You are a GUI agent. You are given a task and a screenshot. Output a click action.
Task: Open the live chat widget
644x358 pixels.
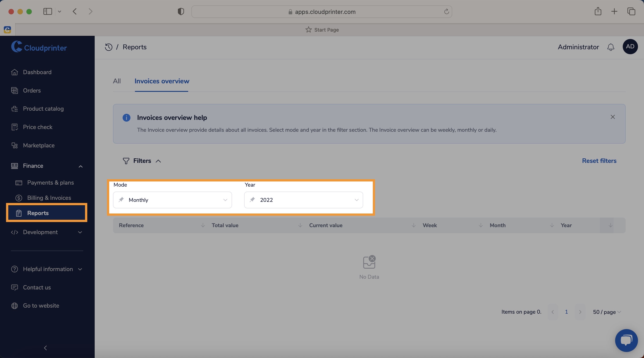pos(626,341)
